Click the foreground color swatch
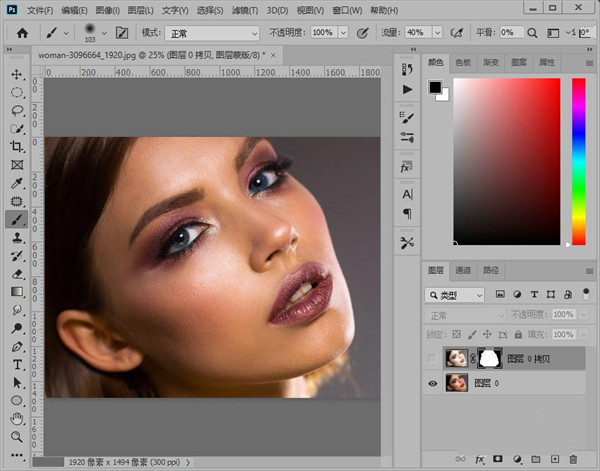600x471 pixels. pyautogui.click(x=436, y=87)
